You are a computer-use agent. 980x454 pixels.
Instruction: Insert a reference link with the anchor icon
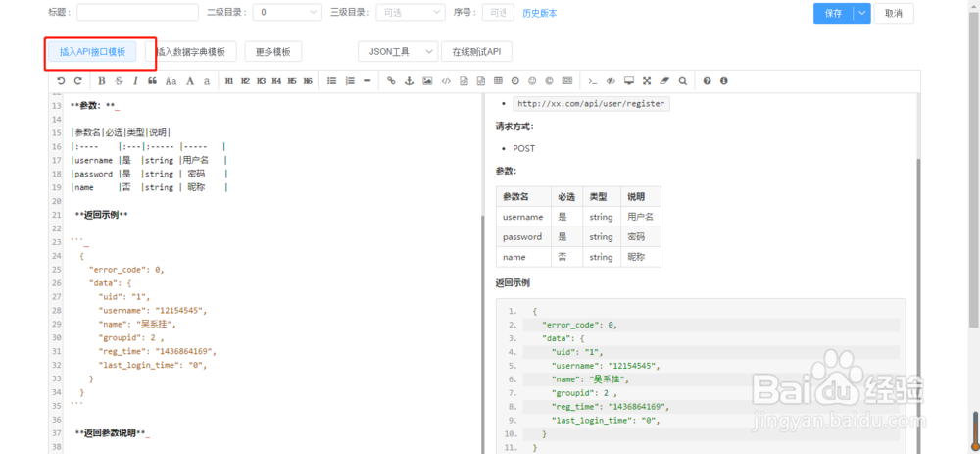[410, 80]
